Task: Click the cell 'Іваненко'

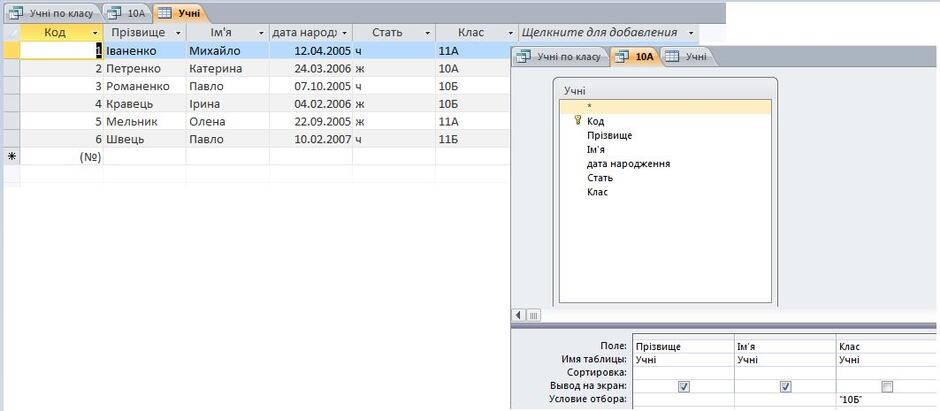Action: point(144,51)
